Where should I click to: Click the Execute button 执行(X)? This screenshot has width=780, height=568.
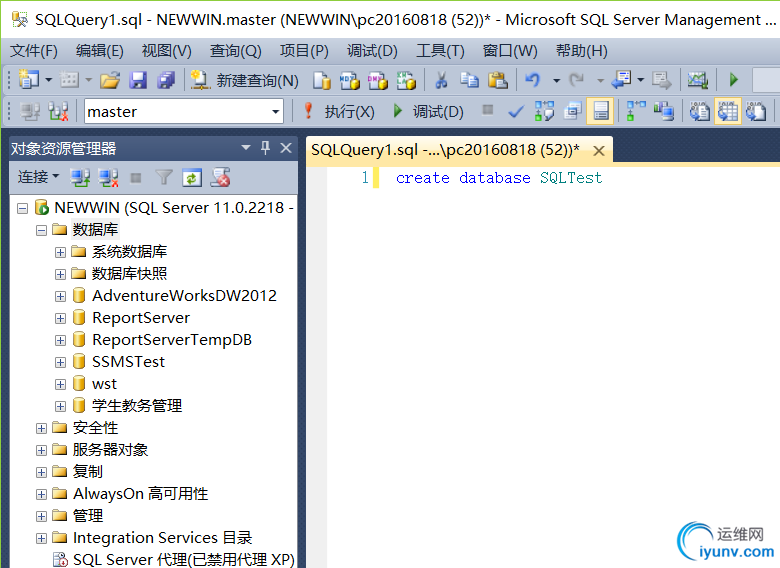click(x=339, y=111)
